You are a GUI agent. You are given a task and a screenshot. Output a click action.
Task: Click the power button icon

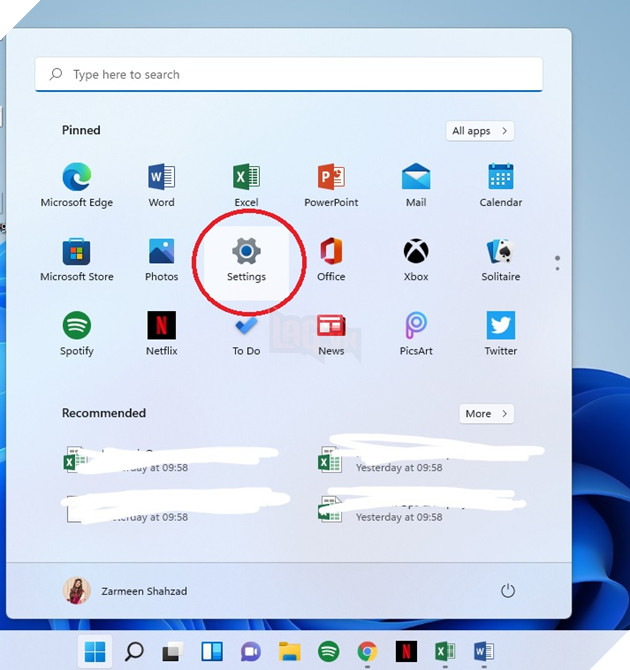point(508,591)
